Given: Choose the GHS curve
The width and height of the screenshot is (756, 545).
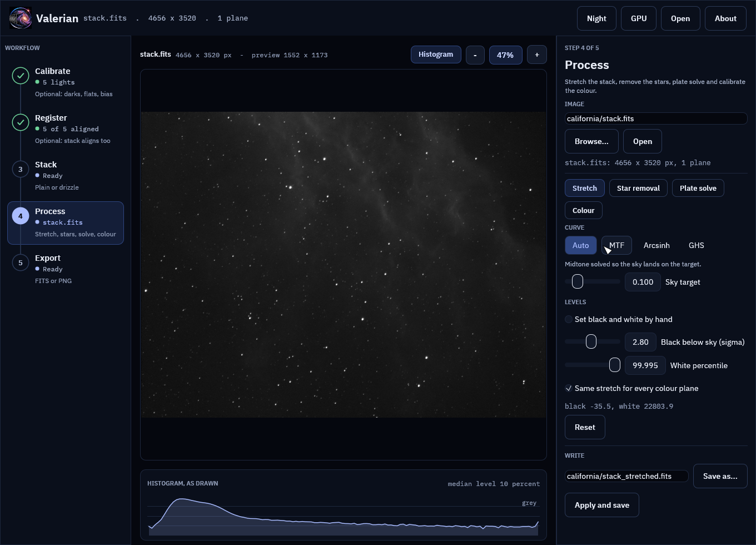Looking at the screenshot, I should click(697, 245).
